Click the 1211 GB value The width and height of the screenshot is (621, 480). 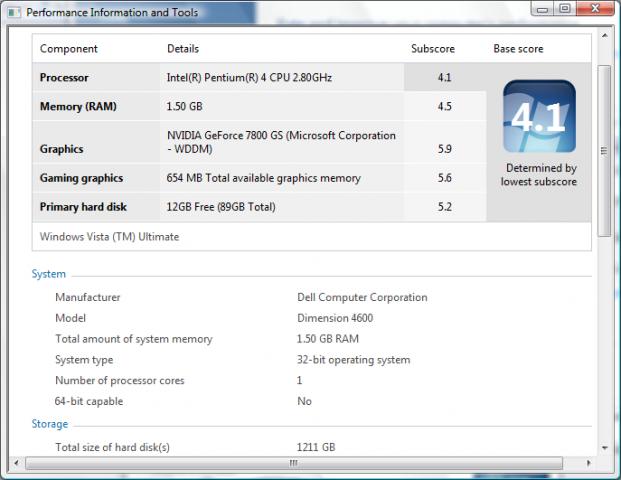point(316,448)
